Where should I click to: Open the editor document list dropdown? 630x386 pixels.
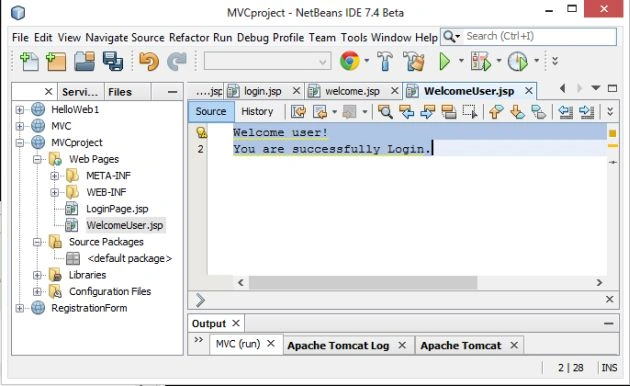point(595,88)
